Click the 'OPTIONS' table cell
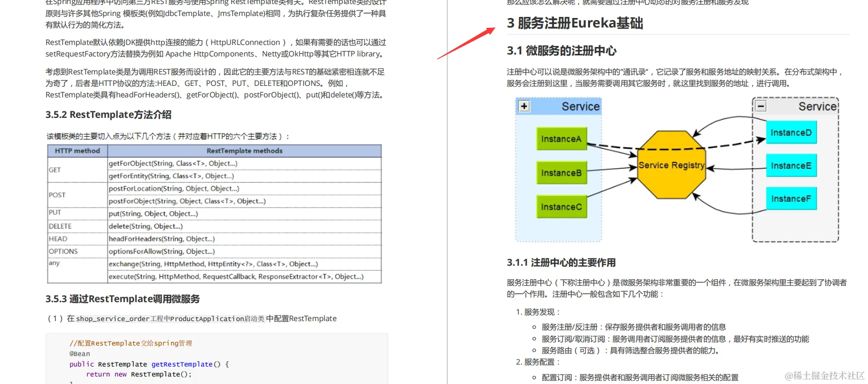The height and width of the screenshot is (384, 868). coord(77,251)
